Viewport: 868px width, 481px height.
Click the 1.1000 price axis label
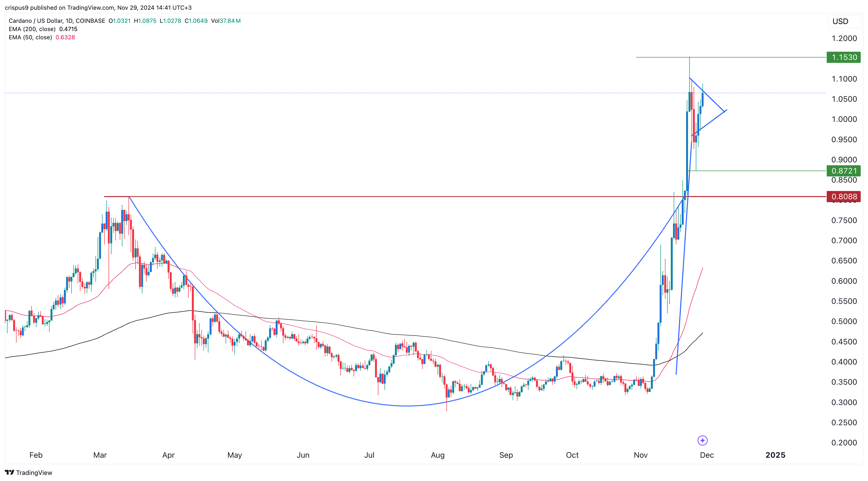pyautogui.click(x=844, y=79)
